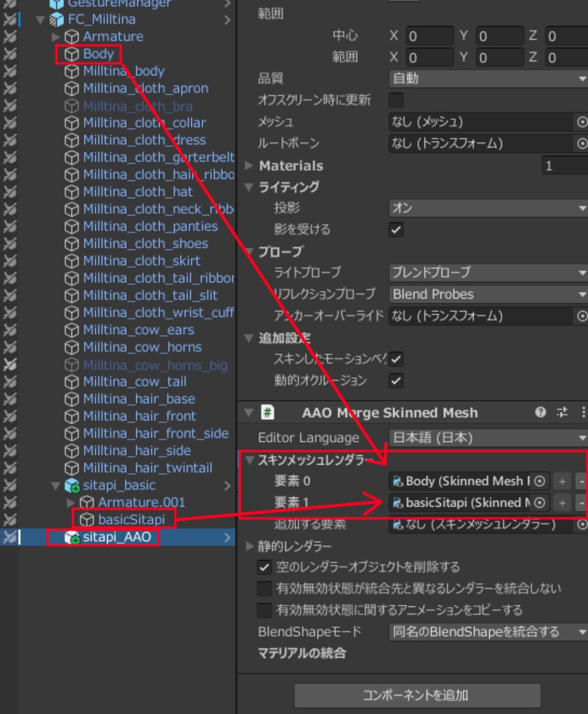Expand the 静的レンダラー section
The image size is (588, 714).
249,545
